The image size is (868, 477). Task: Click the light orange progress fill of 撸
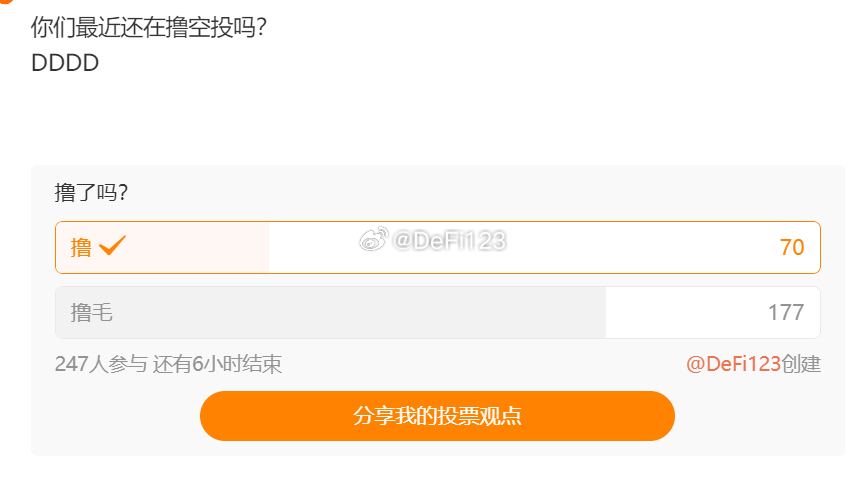tap(162, 247)
